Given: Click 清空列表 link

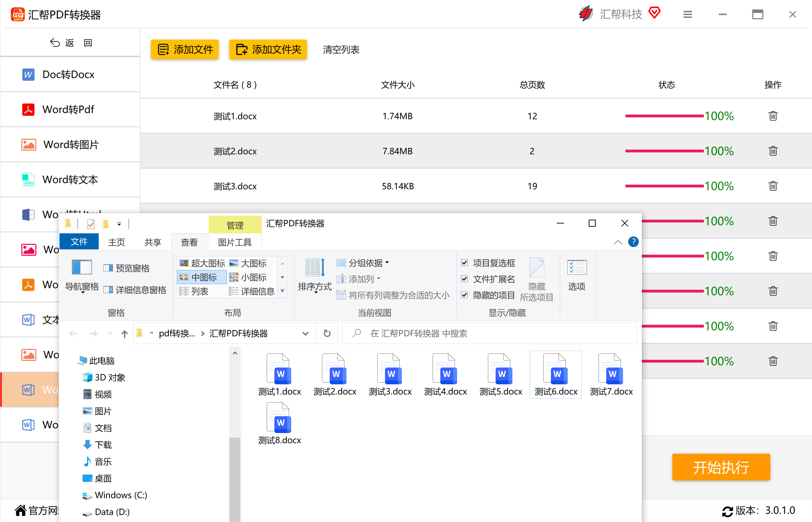Looking at the screenshot, I should 341,49.
